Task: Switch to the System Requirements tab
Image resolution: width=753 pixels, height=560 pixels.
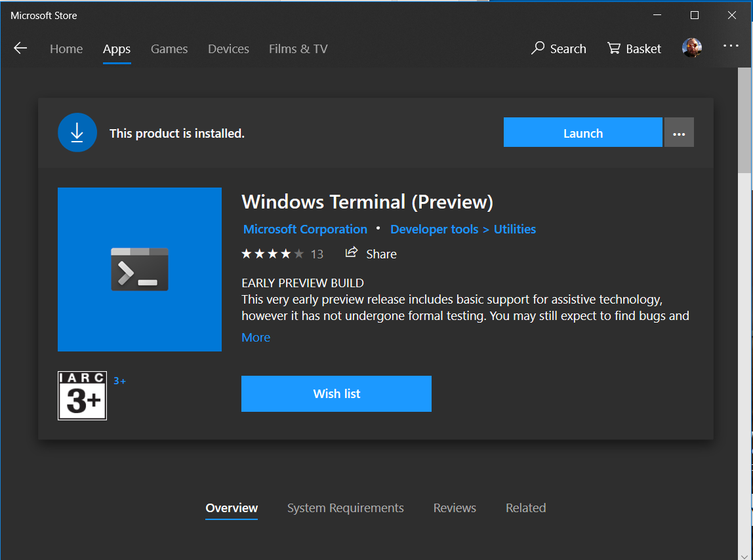Action: pos(345,508)
